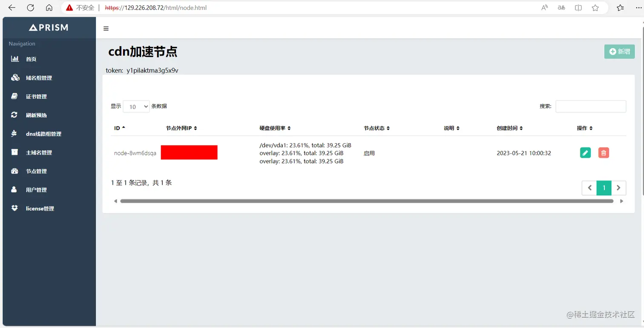Image resolution: width=644 pixels, height=328 pixels.
Task: Go to previous page pagination arrow
Action: pos(589,188)
